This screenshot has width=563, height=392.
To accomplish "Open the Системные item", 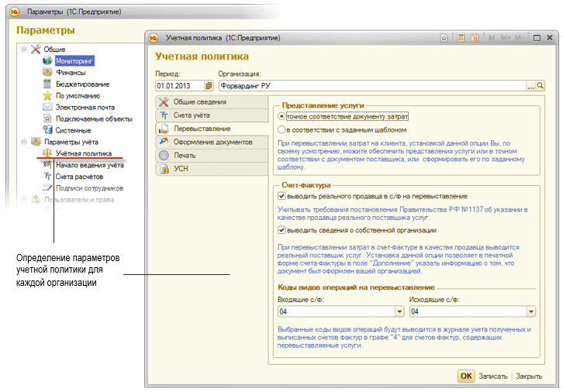I will point(73,130).
